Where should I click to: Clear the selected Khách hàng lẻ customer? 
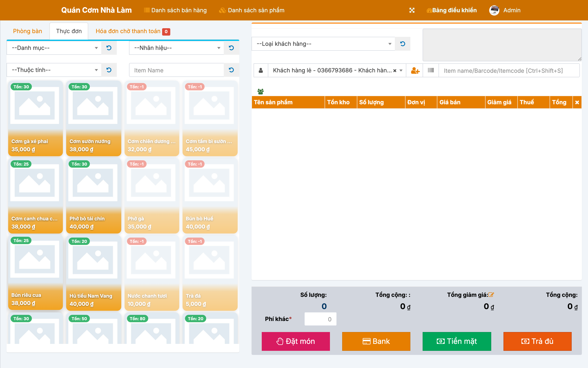(x=395, y=71)
